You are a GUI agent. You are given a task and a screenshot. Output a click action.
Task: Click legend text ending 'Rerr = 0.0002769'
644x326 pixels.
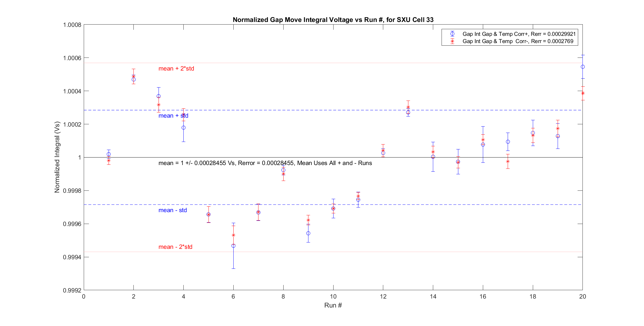tap(518, 41)
